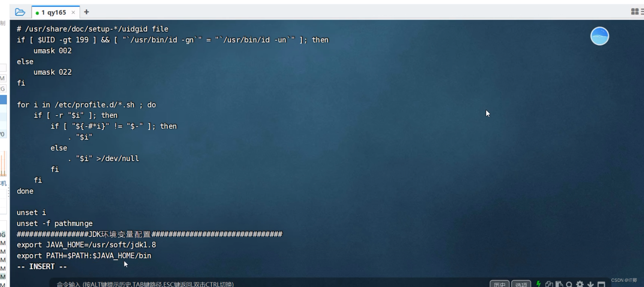Click the download arrow icon in the toolbar

tap(591, 284)
